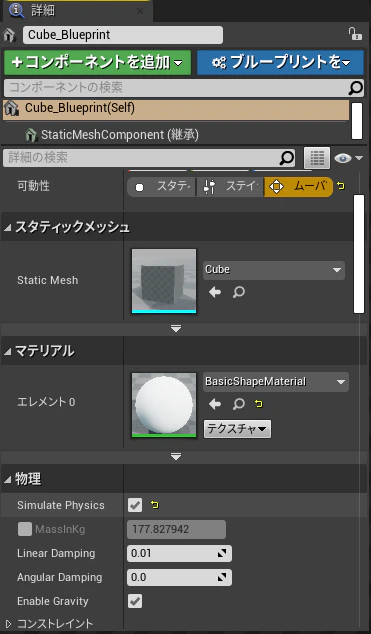Reset Simulate Physics to default

point(155,505)
